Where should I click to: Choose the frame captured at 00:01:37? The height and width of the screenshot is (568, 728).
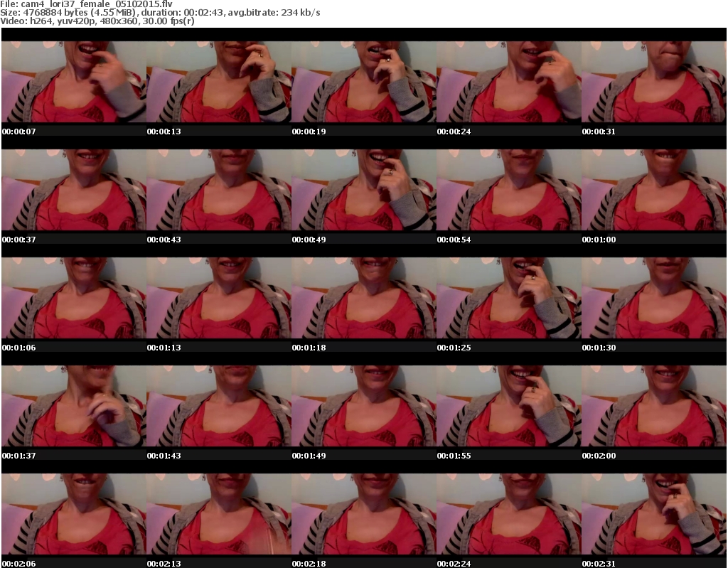[x=74, y=407]
